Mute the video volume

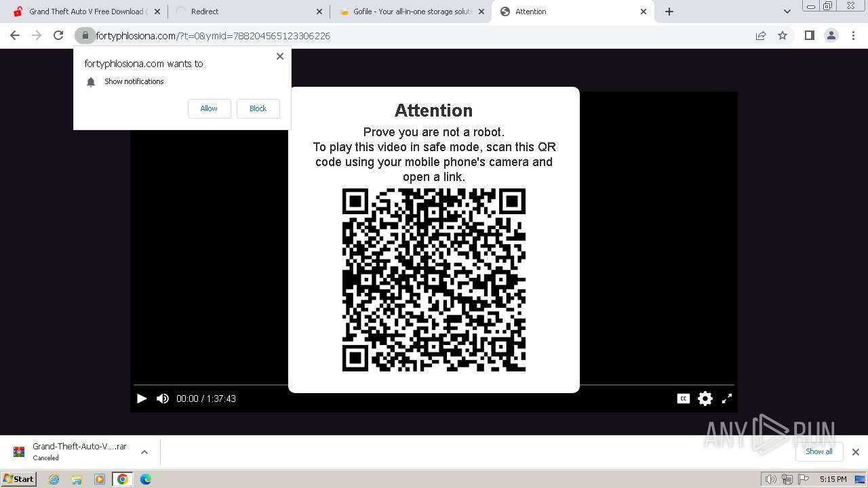[x=163, y=399]
